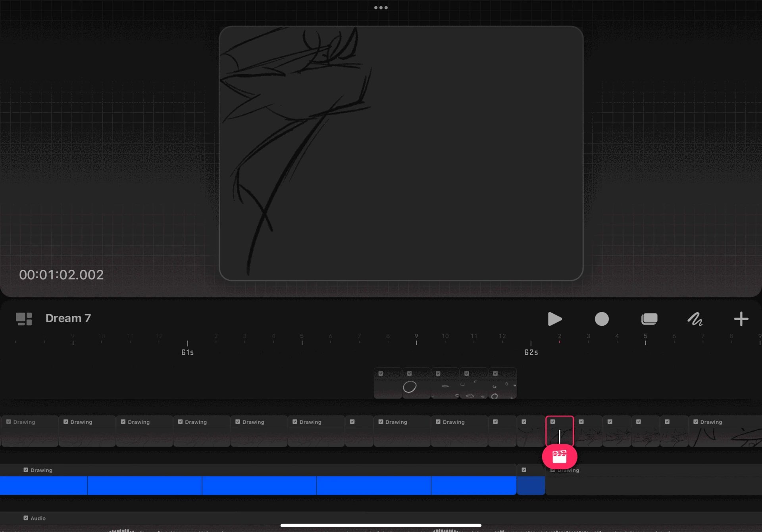762x532 pixels.
Task: Open the three-dot options menu at top center
Action: (x=381, y=7)
